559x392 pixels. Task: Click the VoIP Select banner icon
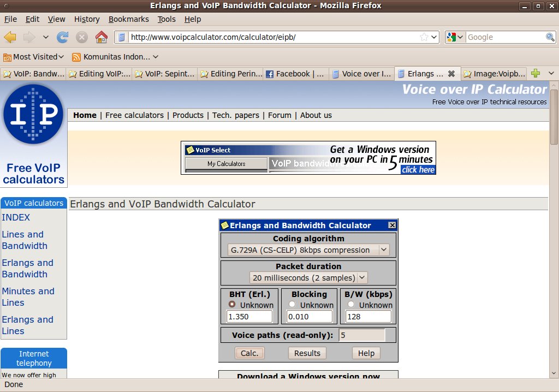coord(191,150)
